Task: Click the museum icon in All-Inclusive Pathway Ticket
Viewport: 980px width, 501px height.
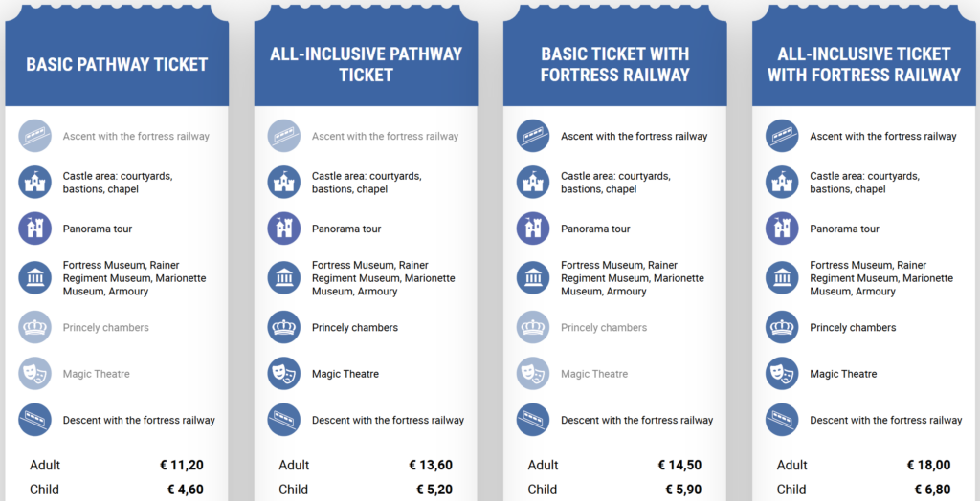Action: (284, 277)
